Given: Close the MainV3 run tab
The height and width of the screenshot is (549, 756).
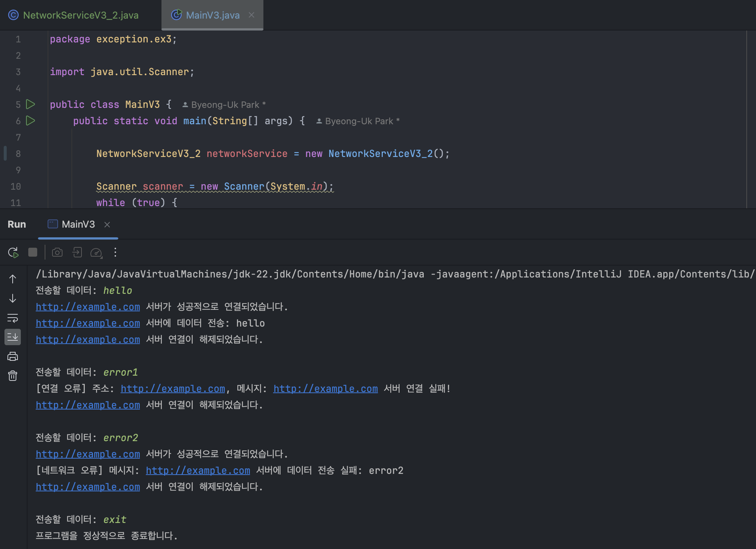Looking at the screenshot, I should tap(107, 225).
